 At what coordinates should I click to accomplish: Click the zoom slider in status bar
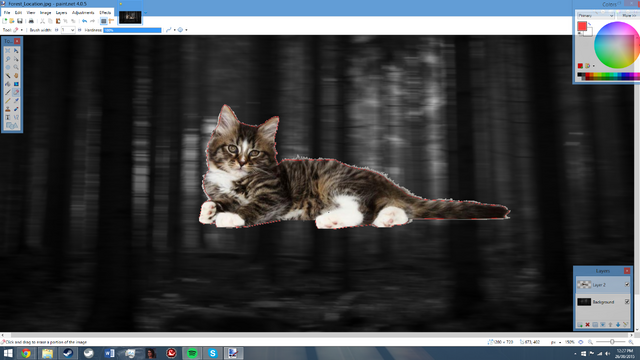[612, 342]
